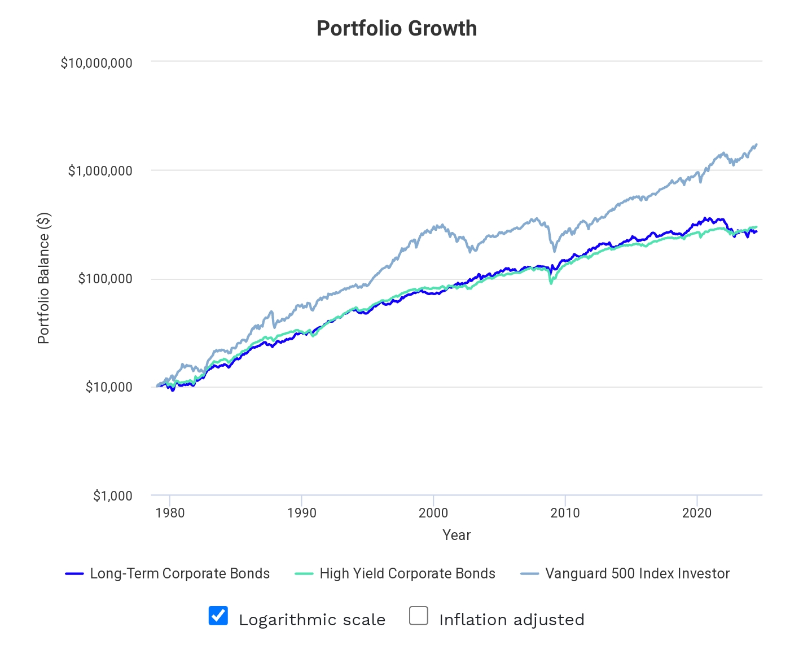The width and height of the screenshot is (812, 645).
Task: Click the Inflation adjusted text label
Action: (x=511, y=620)
